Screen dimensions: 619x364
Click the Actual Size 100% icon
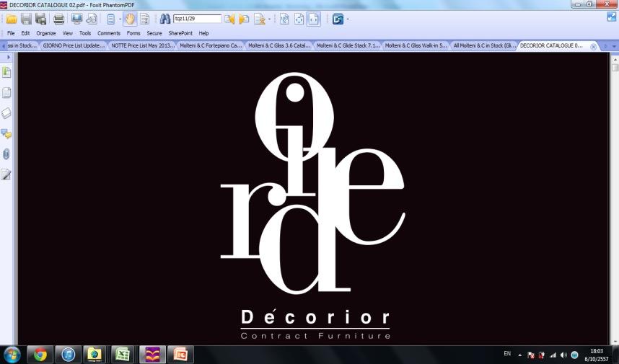(x=284, y=19)
